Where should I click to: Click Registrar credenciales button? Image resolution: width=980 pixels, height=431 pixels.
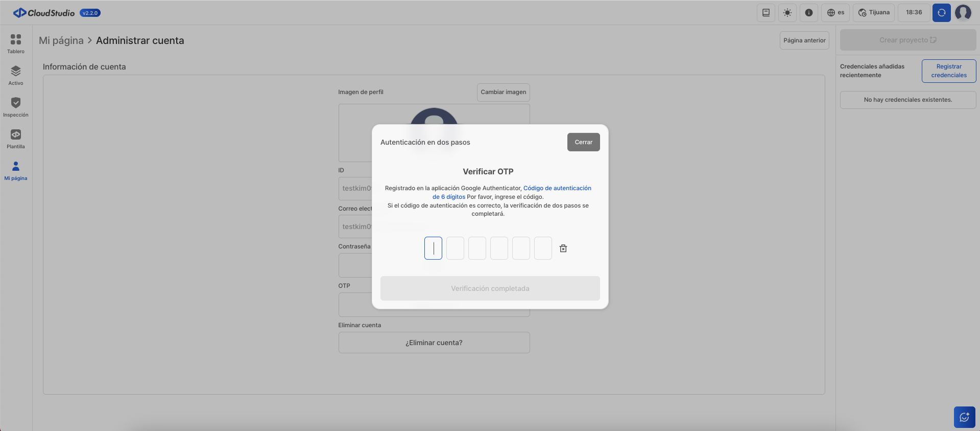click(x=948, y=71)
